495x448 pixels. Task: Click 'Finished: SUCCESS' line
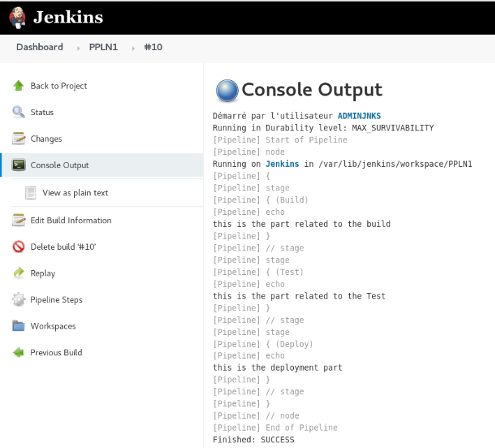pyautogui.click(x=253, y=440)
